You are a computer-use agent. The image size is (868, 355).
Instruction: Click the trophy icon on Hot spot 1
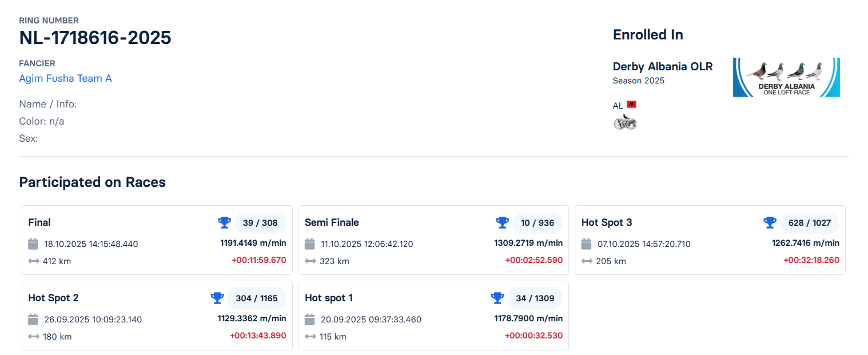[x=497, y=298]
